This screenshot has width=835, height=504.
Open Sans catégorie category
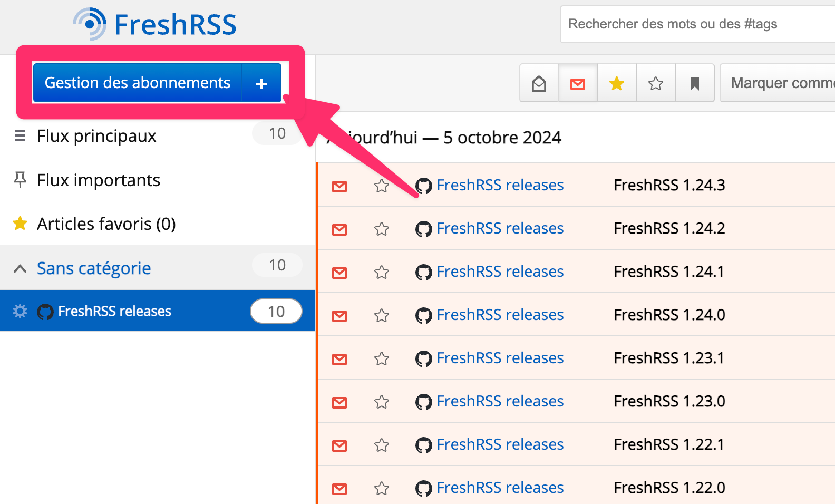pyautogui.click(x=94, y=268)
